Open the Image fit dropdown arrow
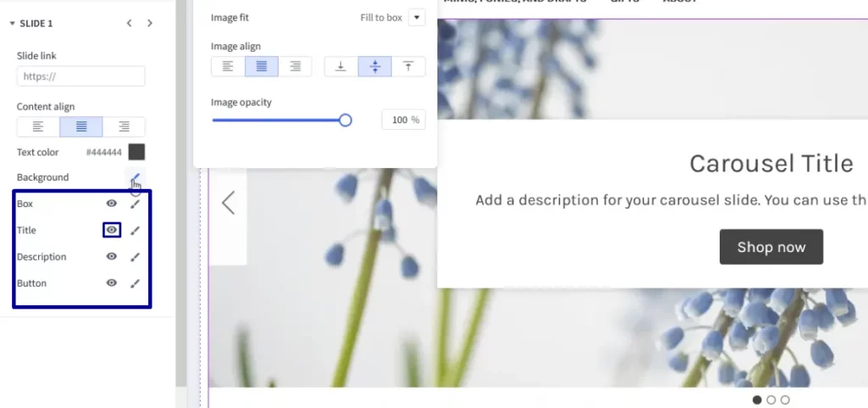The width and height of the screenshot is (868, 408). (x=417, y=18)
